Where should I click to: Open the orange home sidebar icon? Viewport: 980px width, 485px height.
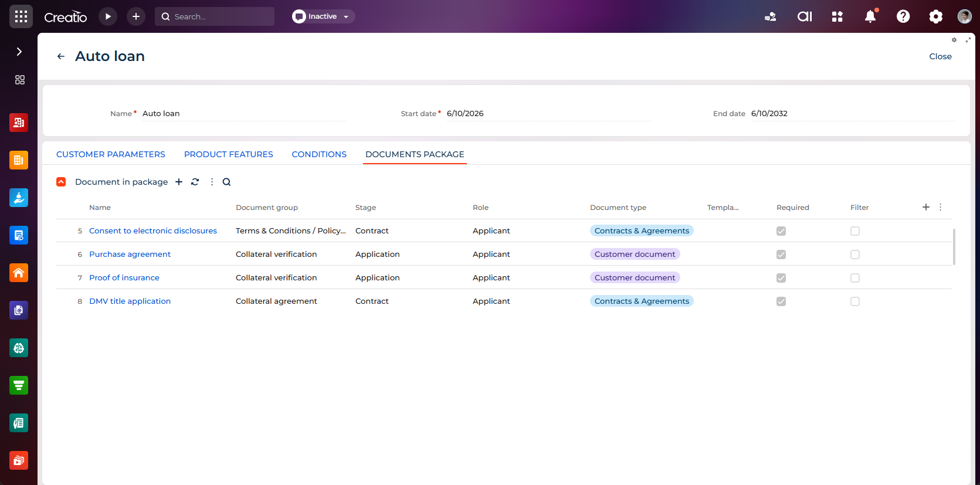point(19,273)
